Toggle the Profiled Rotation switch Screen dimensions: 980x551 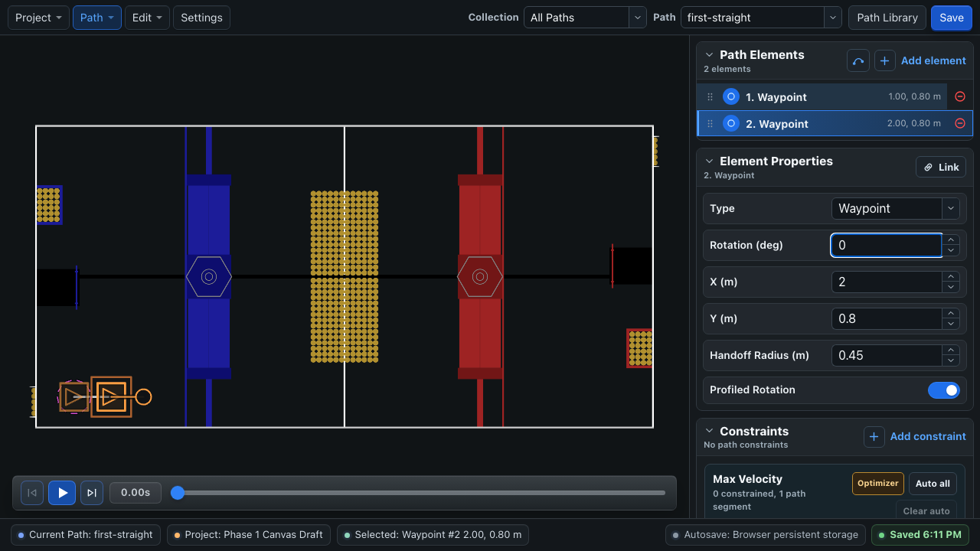943,390
